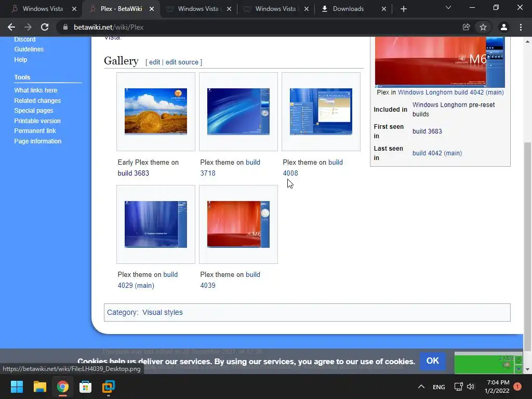The image size is (532, 399).
Task: Open the Guidelines sidebar link
Action: coord(29,49)
